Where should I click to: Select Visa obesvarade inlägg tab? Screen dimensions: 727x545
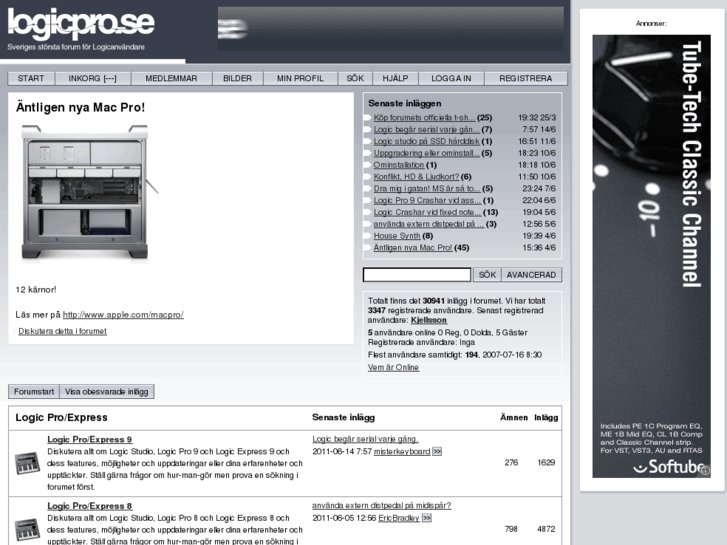tap(107, 391)
